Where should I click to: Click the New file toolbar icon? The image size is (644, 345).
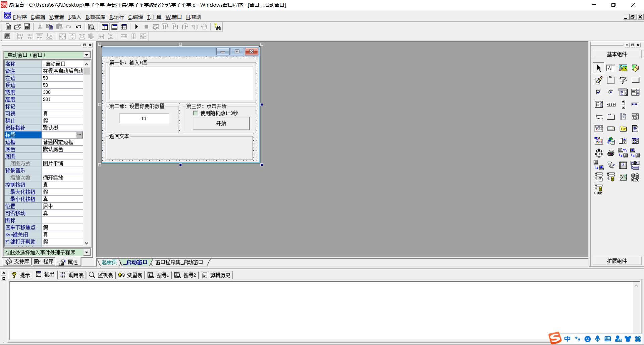(8, 27)
